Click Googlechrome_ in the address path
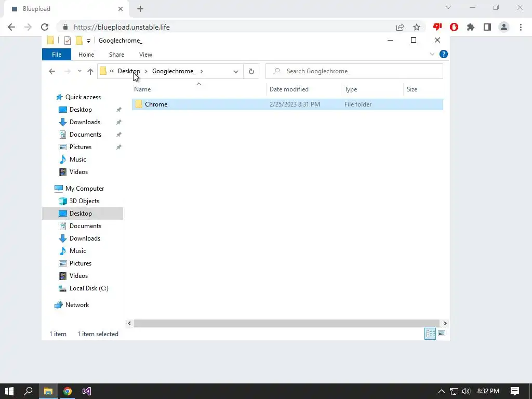This screenshot has height=399, width=532. click(174, 71)
